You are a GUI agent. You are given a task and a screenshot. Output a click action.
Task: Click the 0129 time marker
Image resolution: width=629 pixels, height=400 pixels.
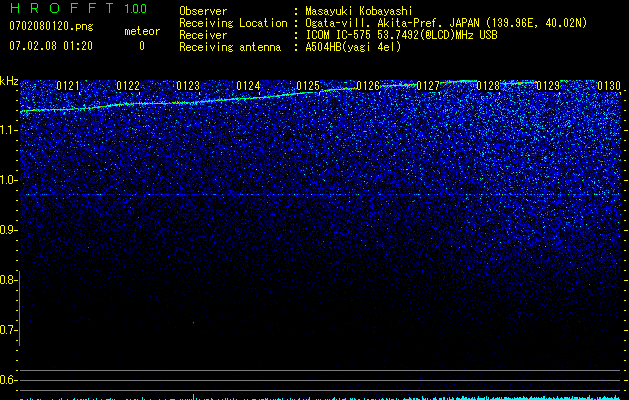[548, 86]
